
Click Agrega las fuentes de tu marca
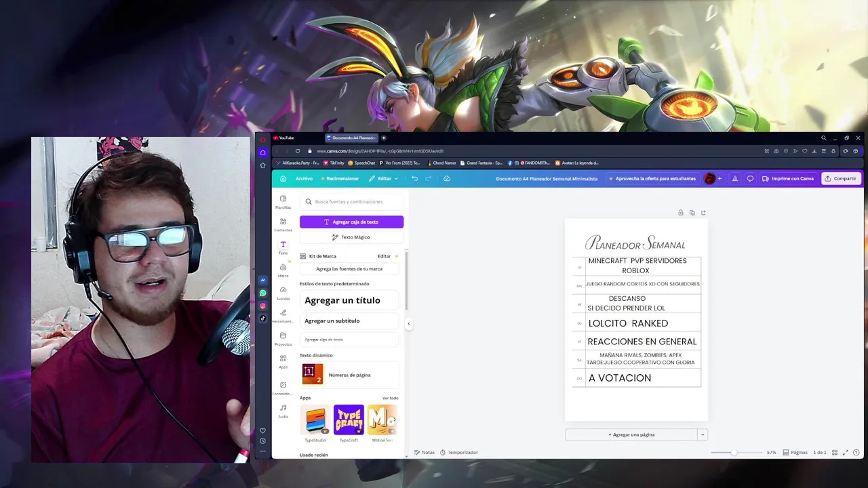pos(349,268)
